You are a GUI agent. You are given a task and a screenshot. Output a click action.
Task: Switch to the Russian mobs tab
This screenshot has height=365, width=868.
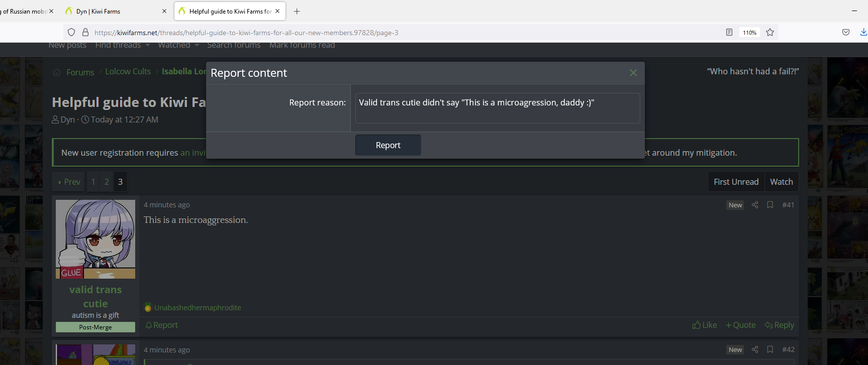coord(24,11)
